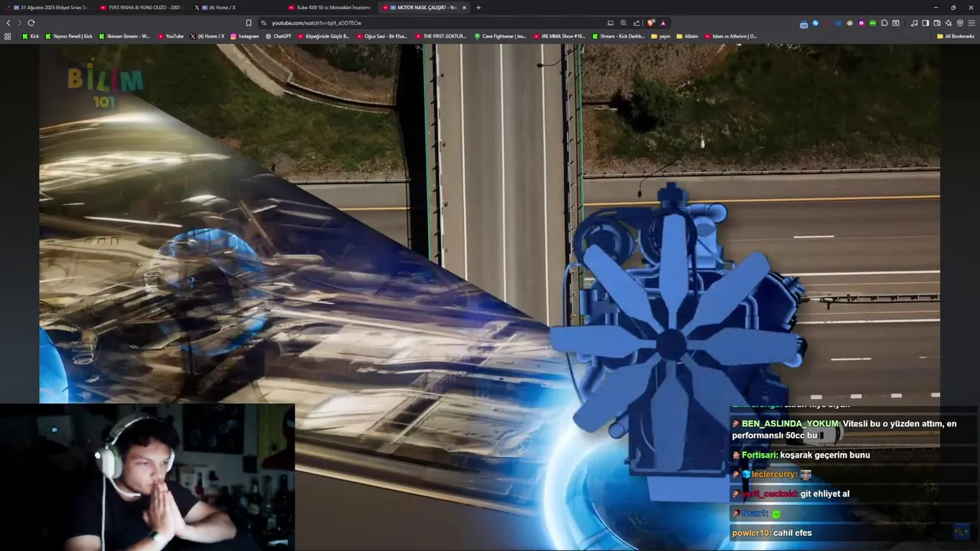
Task: Go back with the browser back arrow
Action: click(8, 23)
